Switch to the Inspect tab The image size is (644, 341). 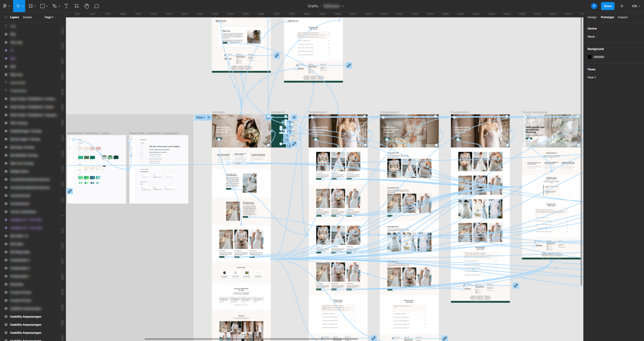pos(623,17)
